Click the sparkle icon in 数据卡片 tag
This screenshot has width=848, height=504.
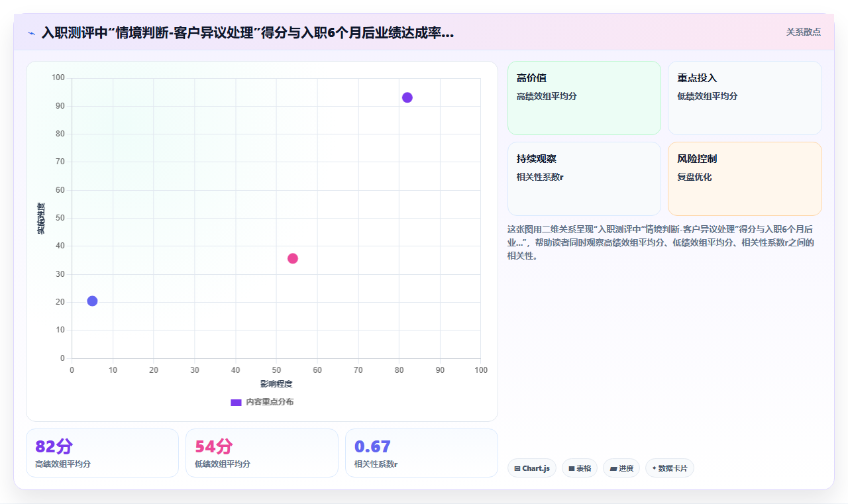(x=654, y=468)
